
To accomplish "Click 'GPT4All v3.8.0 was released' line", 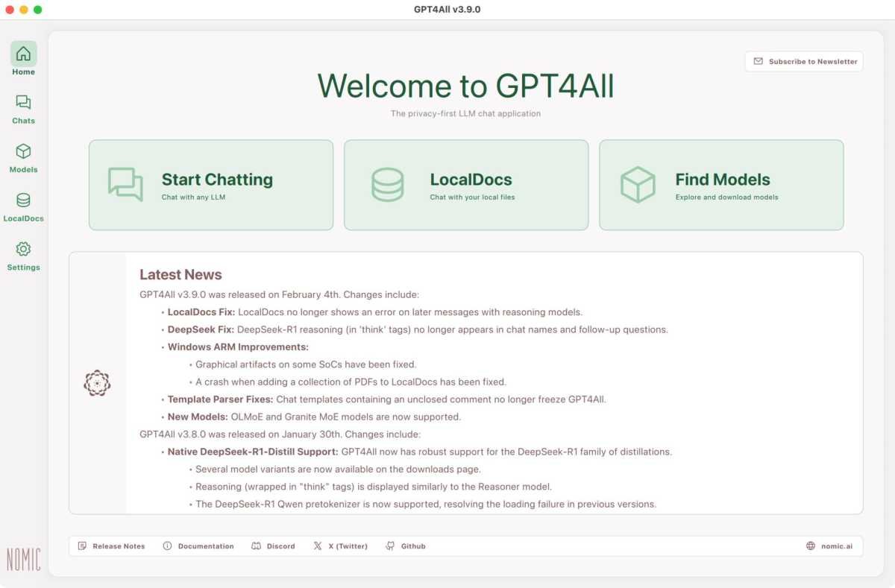I will [280, 434].
